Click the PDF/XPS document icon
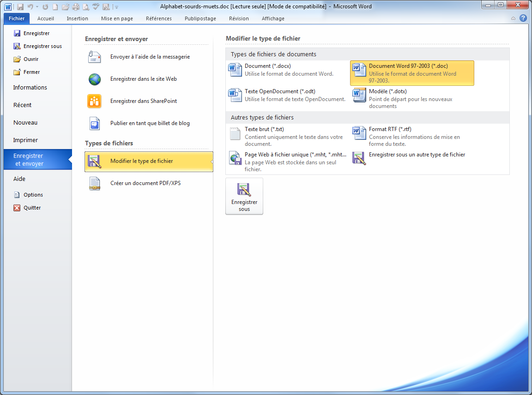 (95, 184)
